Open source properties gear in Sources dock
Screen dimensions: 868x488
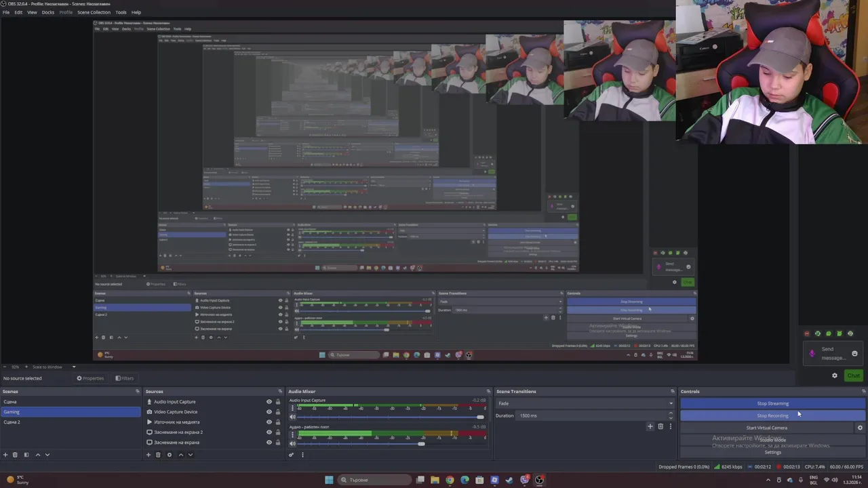tap(170, 455)
